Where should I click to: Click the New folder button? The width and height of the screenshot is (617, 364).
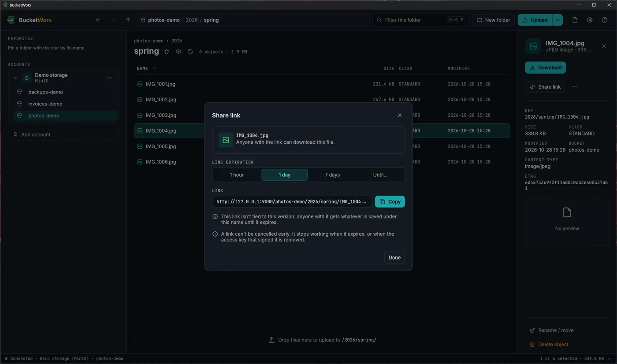(x=494, y=20)
